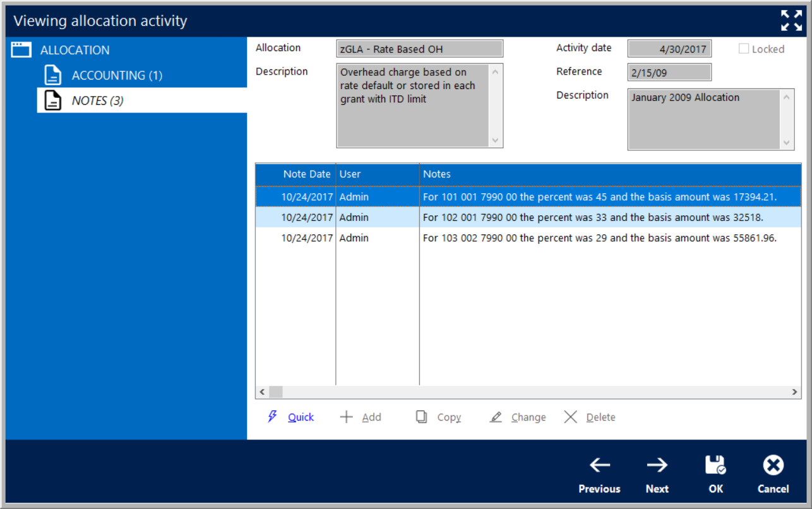Select note for 103 002 7990 00
The height and width of the screenshot is (509, 812).
(x=599, y=238)
